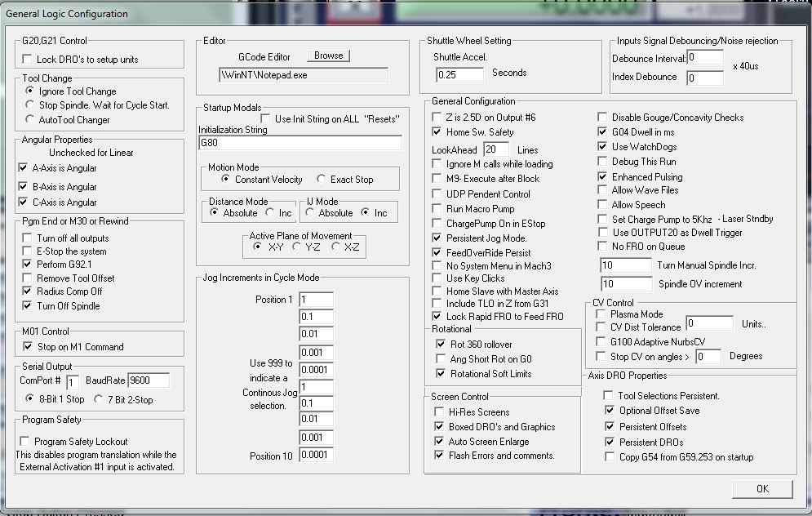The image size is (812, 516).
Task: Enable E-Stop the system checkbox
Action: pyautogui.click(x=28, y=251)
